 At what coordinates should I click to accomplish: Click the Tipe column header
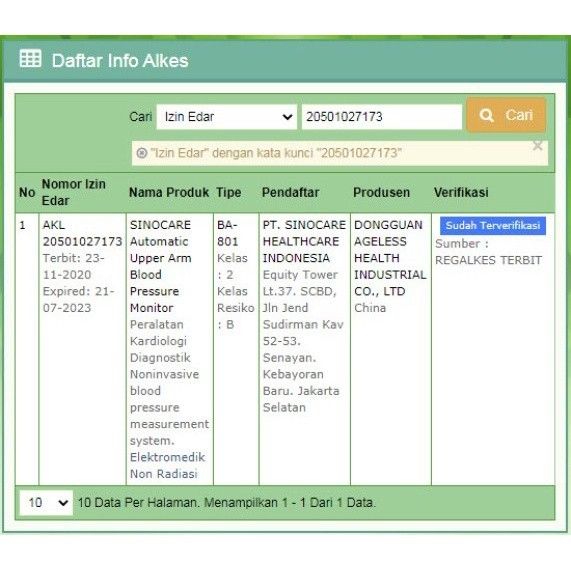tap(229, 192)
